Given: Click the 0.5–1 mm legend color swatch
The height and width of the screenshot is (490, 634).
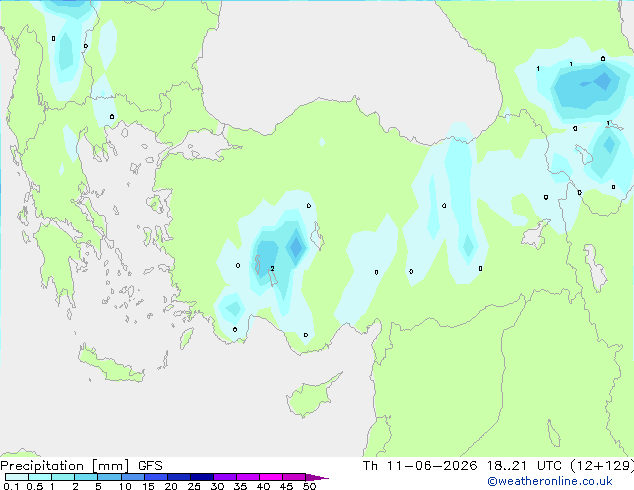Looking at the screenshot, I should 40,477.
